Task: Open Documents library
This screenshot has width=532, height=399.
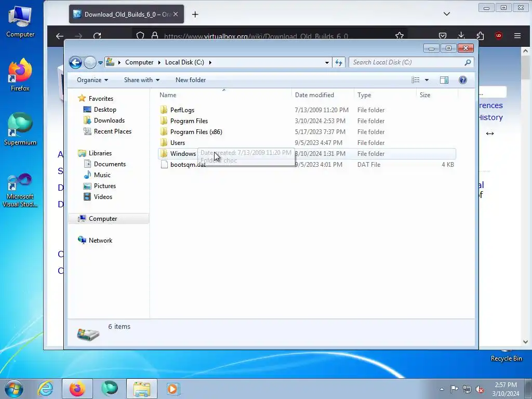Action: tap(110, 164)
